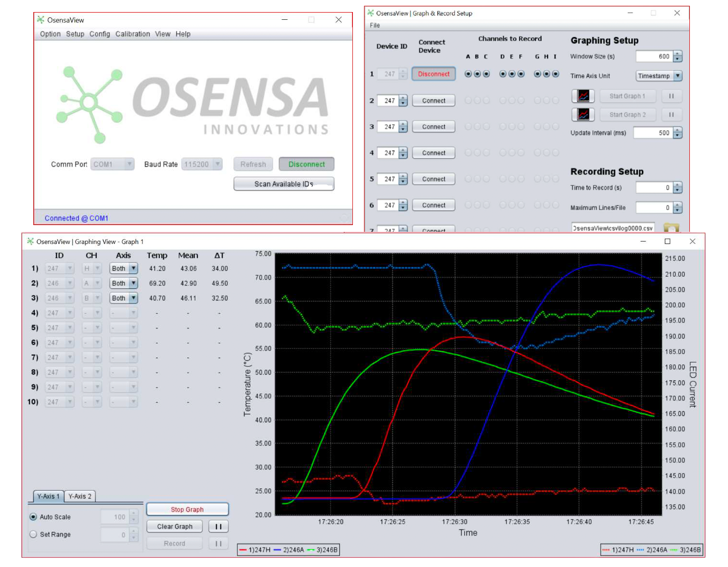The width and height of the screenshot is (728, 567).
Task: Open the Axis dropdown for channel 247H
Action: coord(134,268)
